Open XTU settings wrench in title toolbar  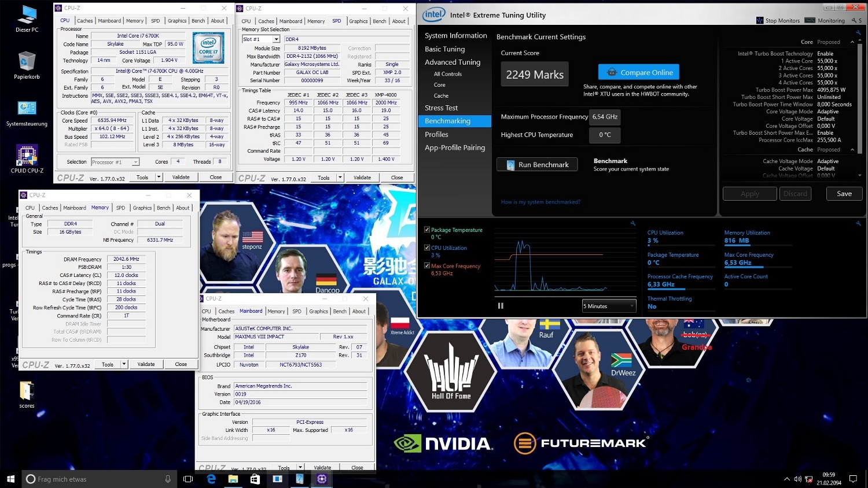point(854,20)
